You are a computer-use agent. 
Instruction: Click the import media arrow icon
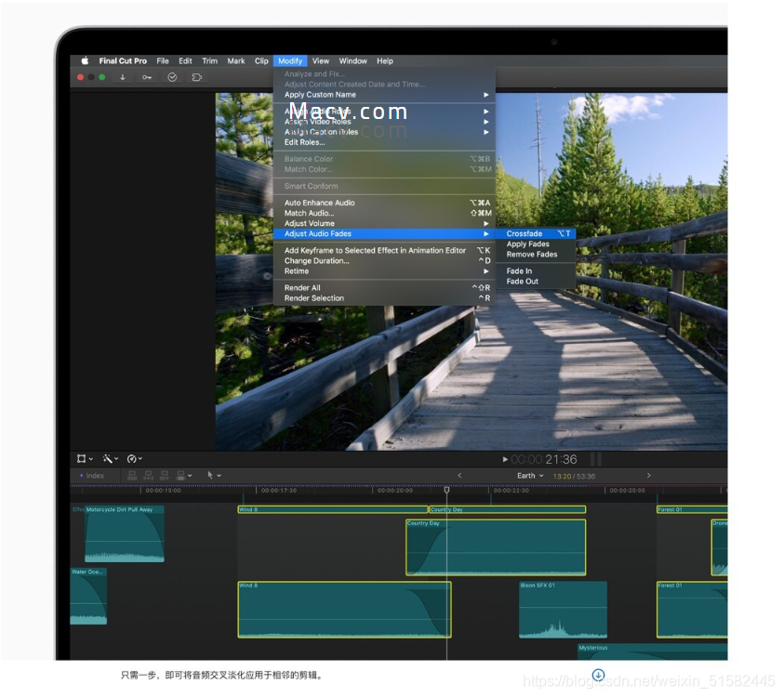(x=123, y=77)
